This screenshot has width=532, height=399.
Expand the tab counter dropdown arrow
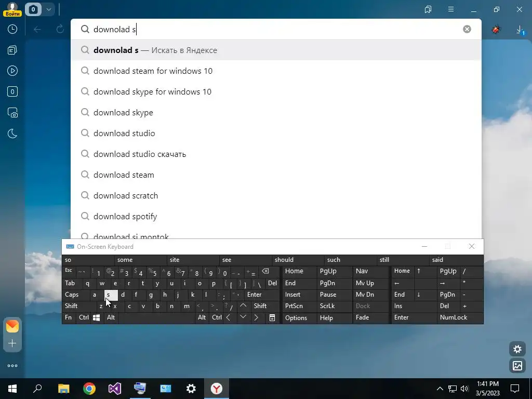tap(48, 9)
